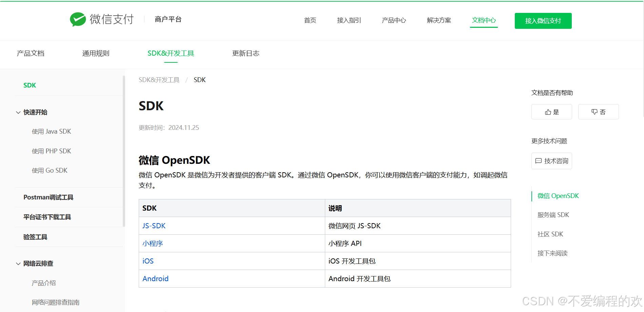Click the 文档是否有帮助 label
Viewport: 644px width, 312px height.
552,93
